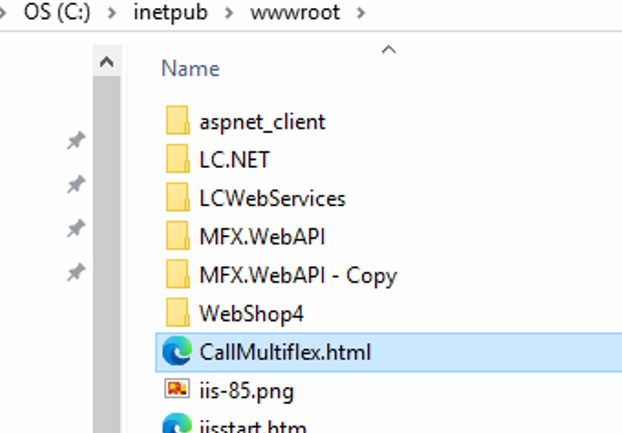Expand the chevron after OS (C:) breadcrumb
Image resolution: width=622 pixels, height=433 pixels.
114,15
